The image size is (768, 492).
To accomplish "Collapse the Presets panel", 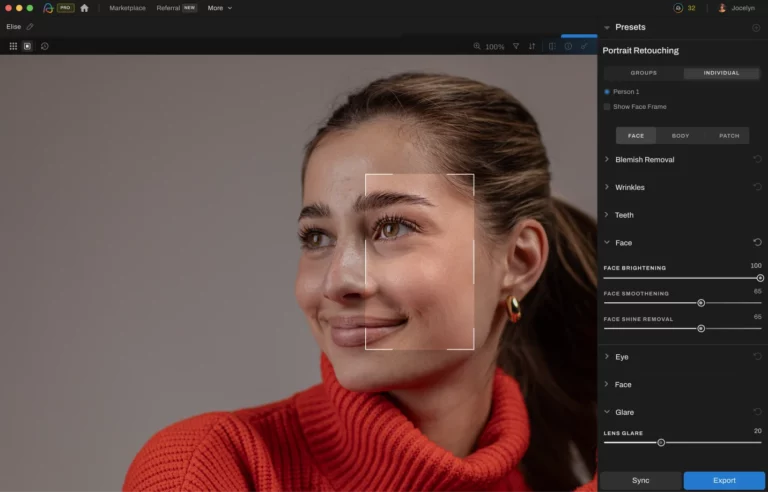I will (607, 27).
